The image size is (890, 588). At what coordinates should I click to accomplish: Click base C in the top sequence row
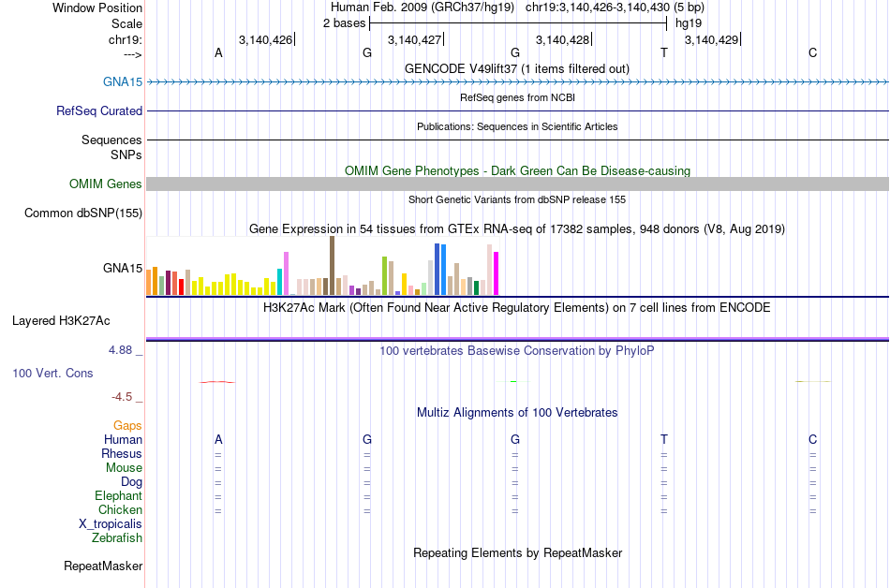click(x=813, y=53)
